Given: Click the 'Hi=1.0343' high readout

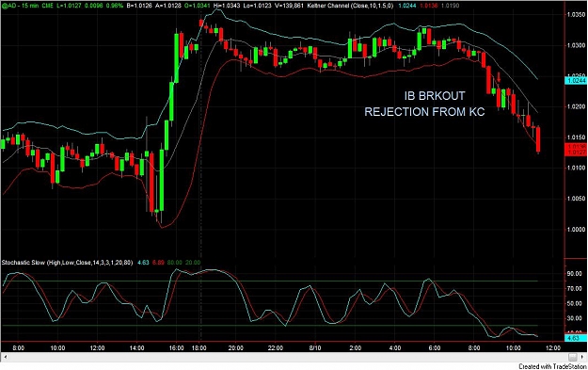Looking at the screenshot, I should click(227, 6).
